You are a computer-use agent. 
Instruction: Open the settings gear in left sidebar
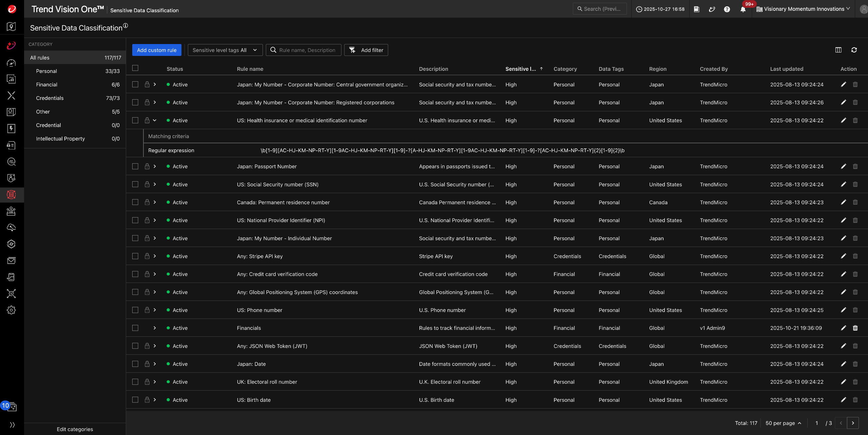click(x=11, y=310)
